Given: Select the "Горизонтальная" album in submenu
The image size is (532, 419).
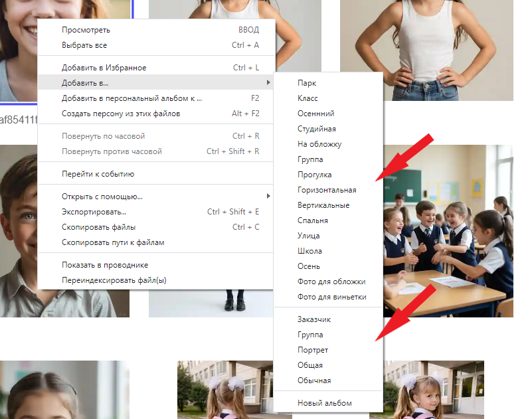Looking at the screenshot, I should [327, 190].
